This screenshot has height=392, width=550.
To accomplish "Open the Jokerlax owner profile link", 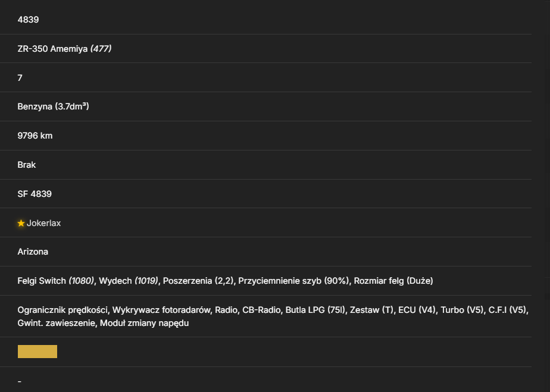I will [x=44, y=223].
